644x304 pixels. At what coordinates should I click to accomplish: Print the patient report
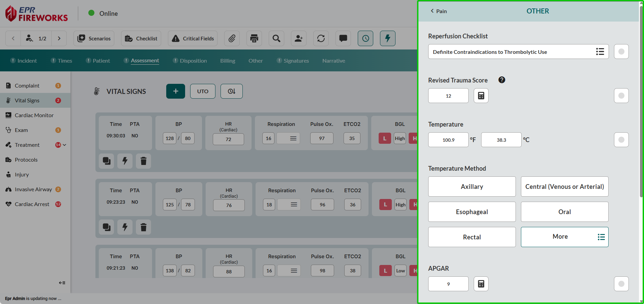(254, 38)
